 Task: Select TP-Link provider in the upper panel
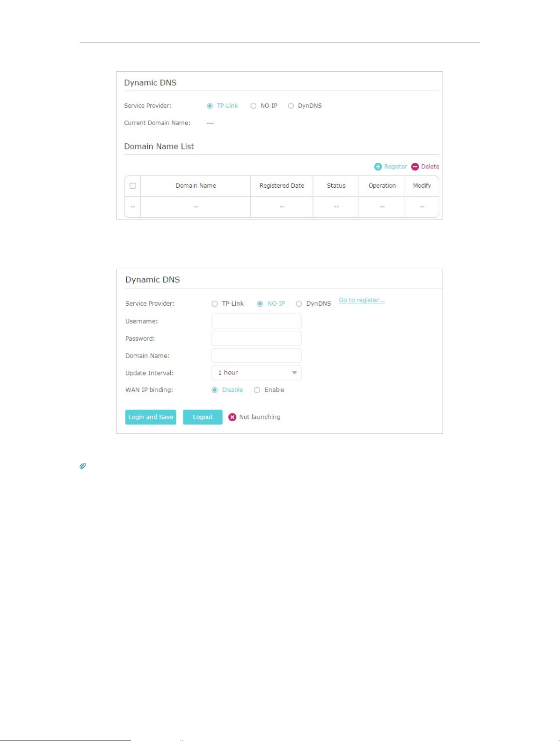point(210,106)
